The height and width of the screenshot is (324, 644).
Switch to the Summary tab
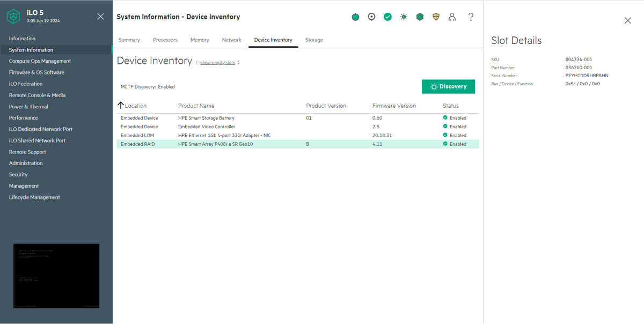(x=129, y=40)
